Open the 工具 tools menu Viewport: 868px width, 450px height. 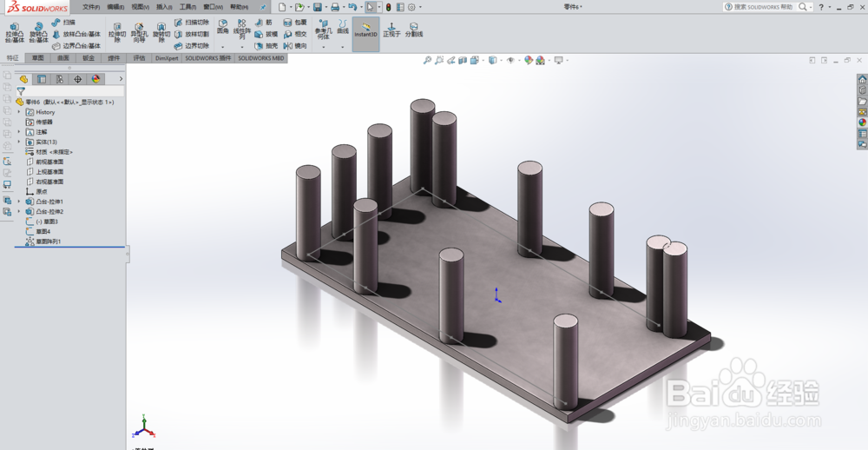(187, 7)
